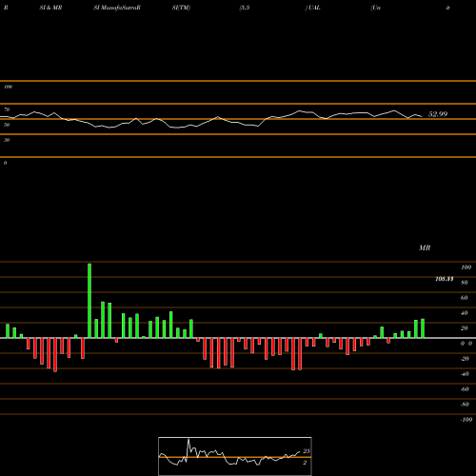Click the 'MR' label above histogram
The image size is (476, 476).
coord(425,248)
